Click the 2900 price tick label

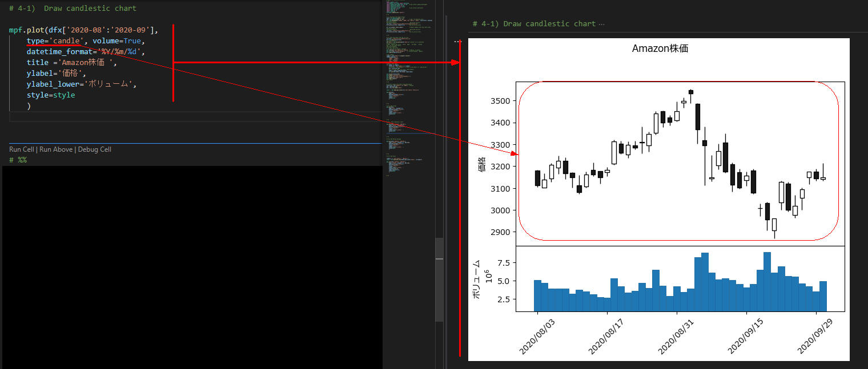point(500,232)
